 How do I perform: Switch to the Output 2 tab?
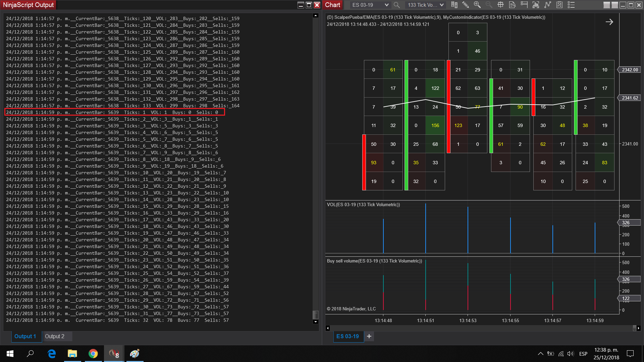55,336
